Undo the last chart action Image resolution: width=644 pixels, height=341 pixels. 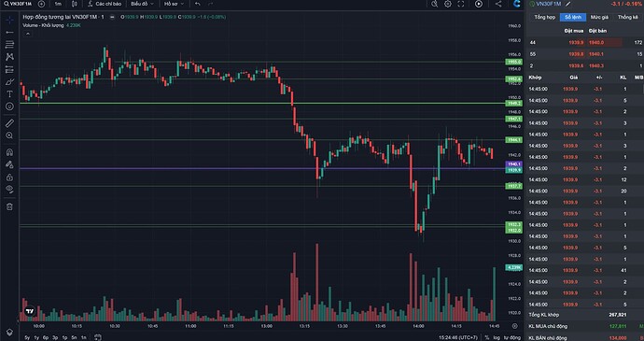point(198,4)
